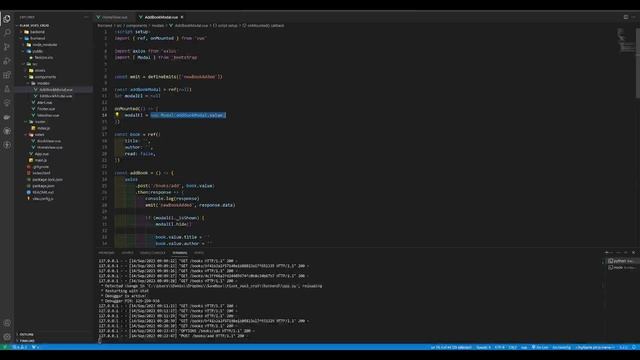Click the new terminal plus button
The height and width of the screenshot is (360, 640).
click(x=607, y=253)
